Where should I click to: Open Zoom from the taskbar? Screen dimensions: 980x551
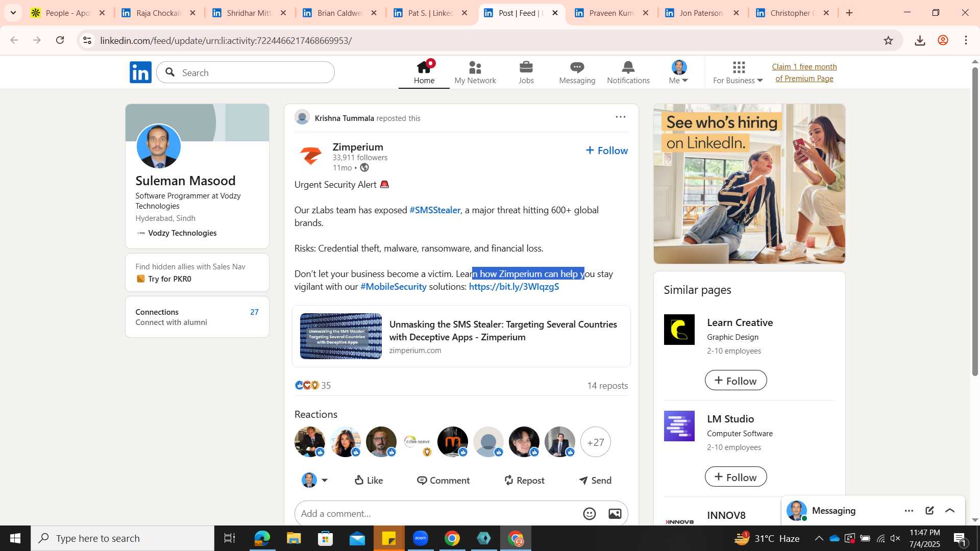(421, 538)
